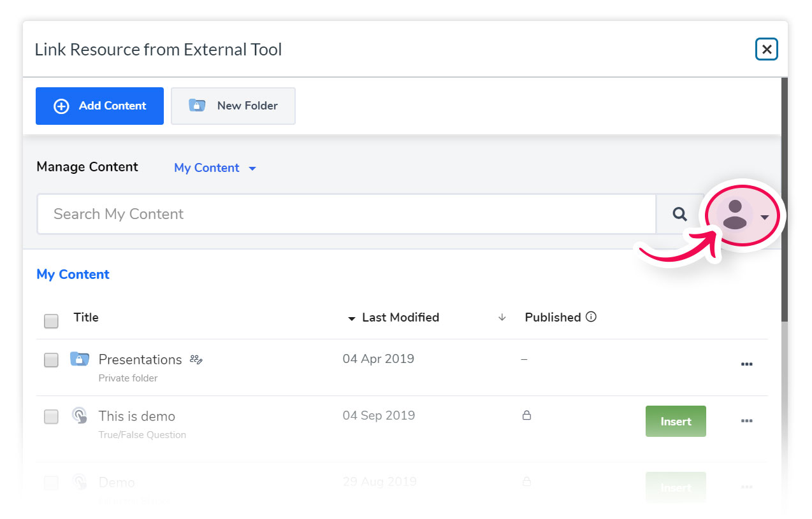Click the Add Content button

tap(99, 106)
